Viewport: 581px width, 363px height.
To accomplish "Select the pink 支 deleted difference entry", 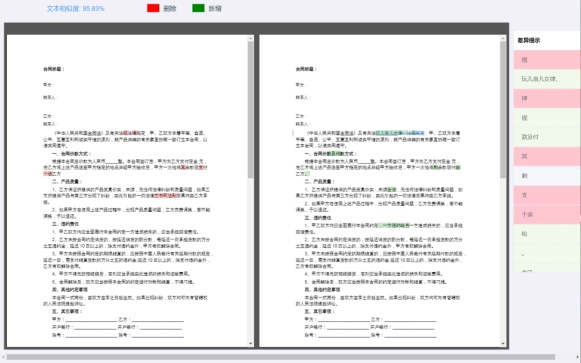I will pyautogui.click(x=547, y=195).
